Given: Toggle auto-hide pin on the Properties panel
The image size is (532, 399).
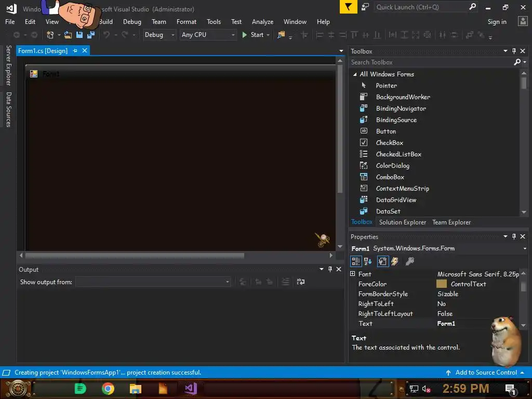Looking at the screenshot, I should [514, 236].
